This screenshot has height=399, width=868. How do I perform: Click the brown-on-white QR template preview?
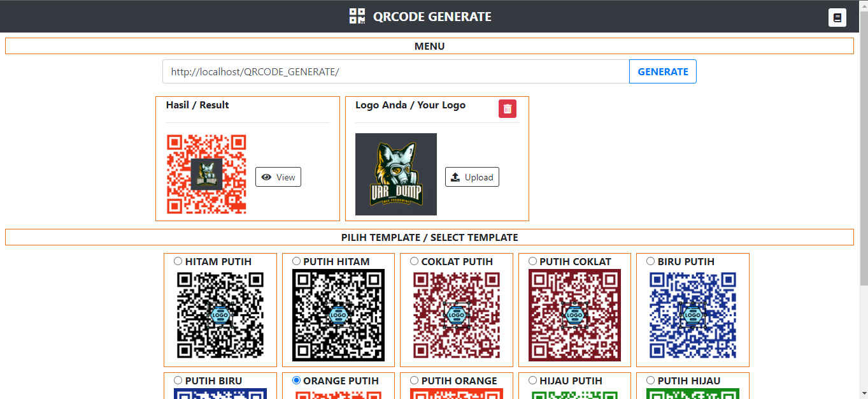[x=457, y=315]
